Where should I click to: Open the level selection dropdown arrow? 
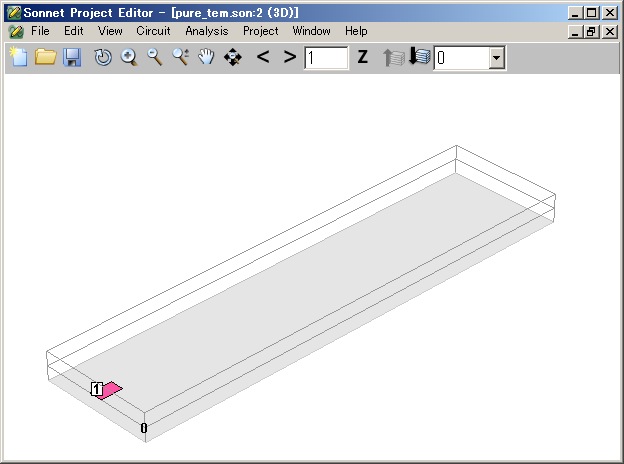coord(496,58)
